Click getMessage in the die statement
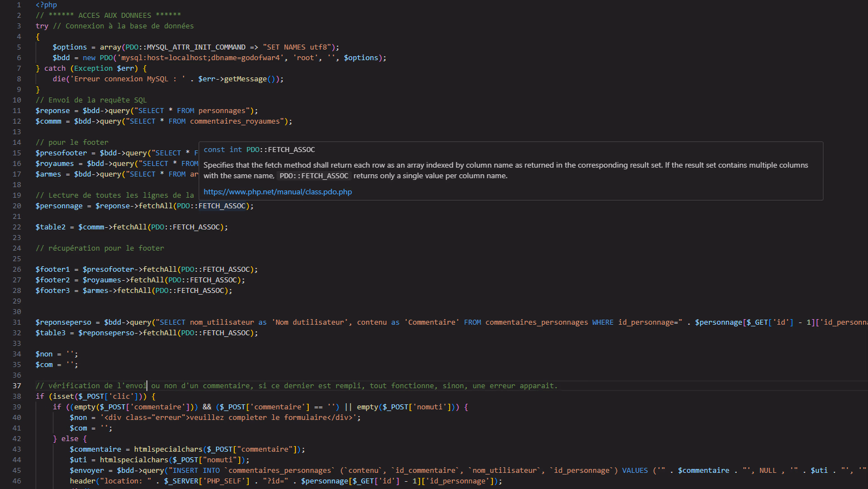 point(245,79)
